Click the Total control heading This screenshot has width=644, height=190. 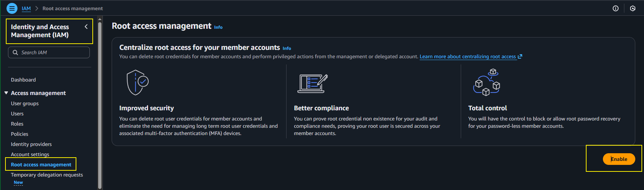point(488,108)
